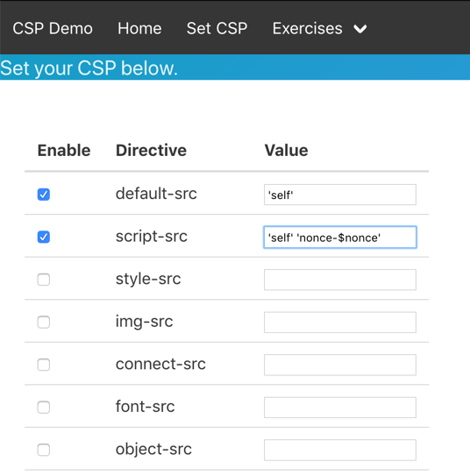
Task: Click into the script-src value field
Action: [340, 237]
